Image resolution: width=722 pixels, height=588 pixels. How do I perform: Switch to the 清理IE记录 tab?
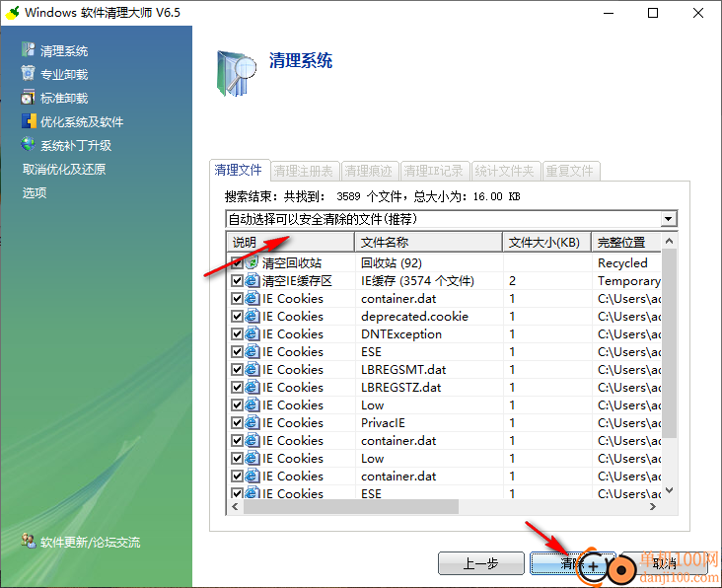pos(434,172)
